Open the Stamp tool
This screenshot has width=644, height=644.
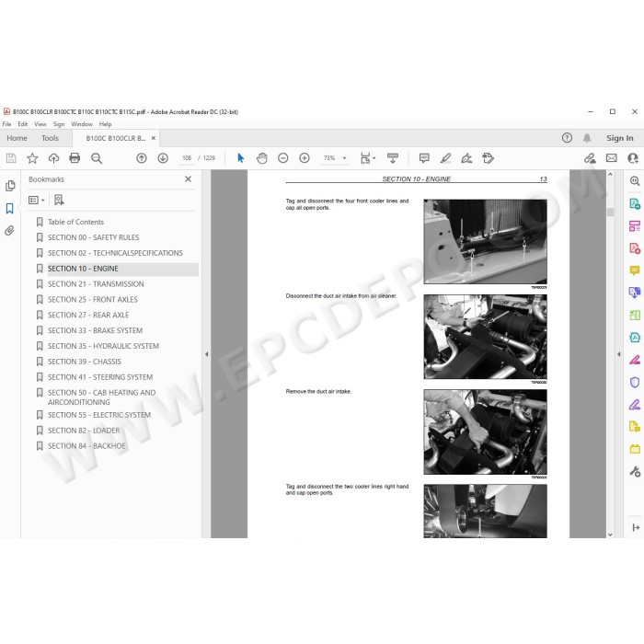point(488,158)
